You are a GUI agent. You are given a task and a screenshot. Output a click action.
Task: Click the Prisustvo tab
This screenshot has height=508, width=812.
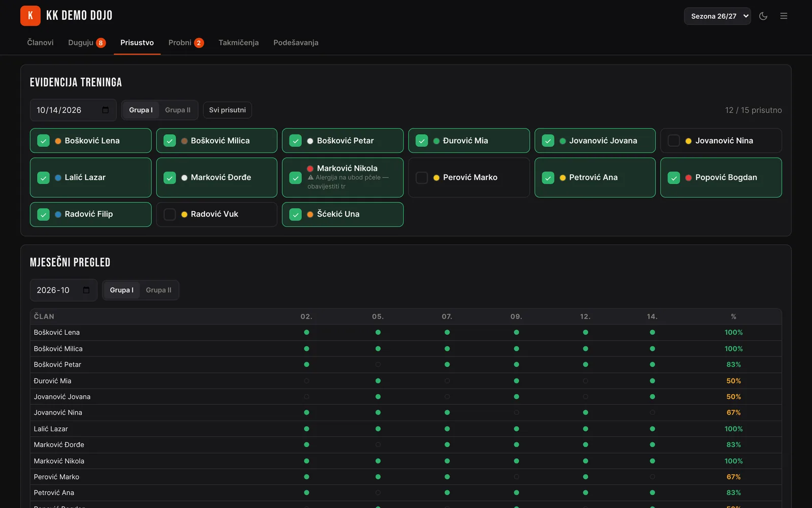pos(137,43)
